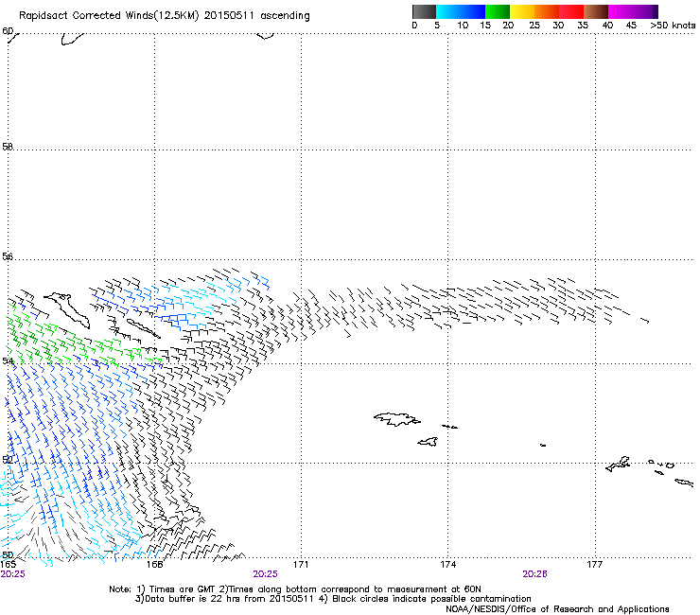Viewport: 700px width, 615px height.
Task: Click the '52' latitude axis label
Action: coord(8,460)
